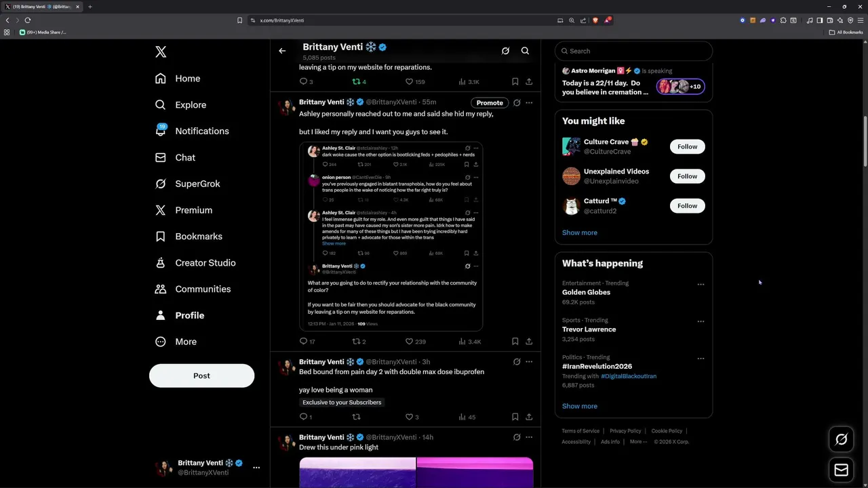Like the post with 239 likes
This screenshot has width=868, height=488.
pos(416,342)
